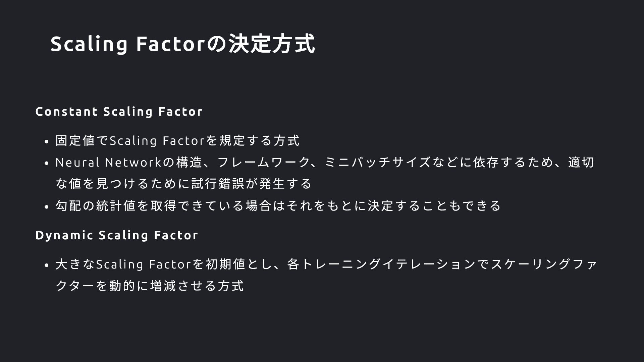Screen dimensions: 644x362
Task: Click the word 'Factor' in the title
Action: (171, 44)
